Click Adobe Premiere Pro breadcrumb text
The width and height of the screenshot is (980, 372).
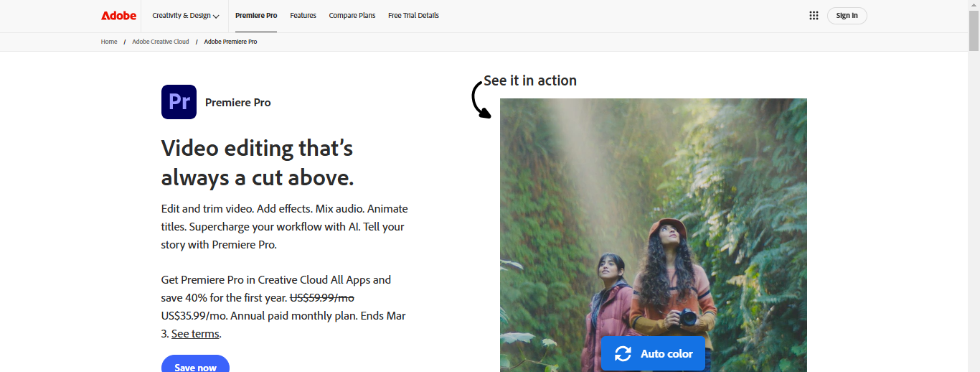pos(230,42)
